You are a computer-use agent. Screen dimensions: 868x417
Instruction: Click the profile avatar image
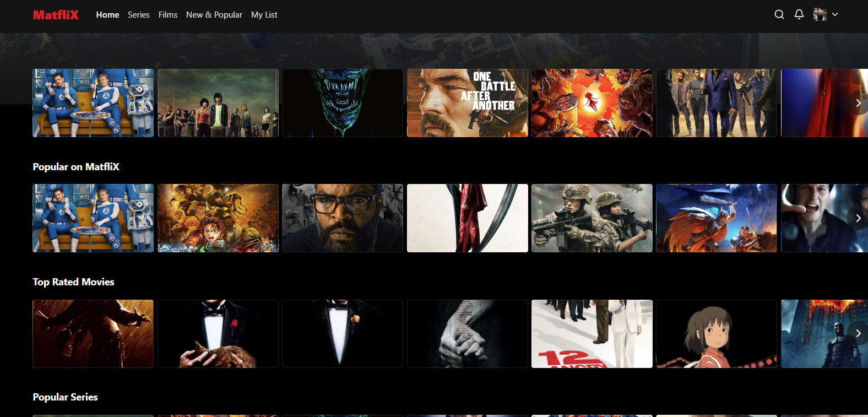pyautogui.click(x=820, y=14)
